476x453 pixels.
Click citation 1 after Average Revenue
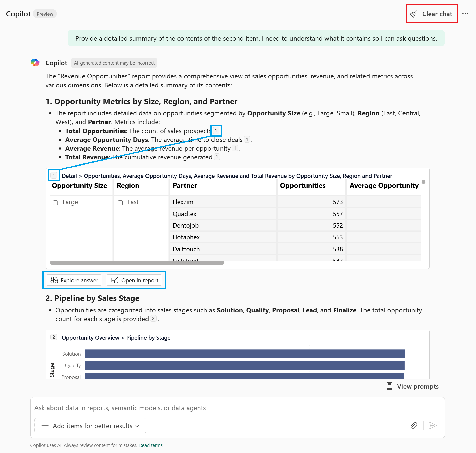[235, 148]
